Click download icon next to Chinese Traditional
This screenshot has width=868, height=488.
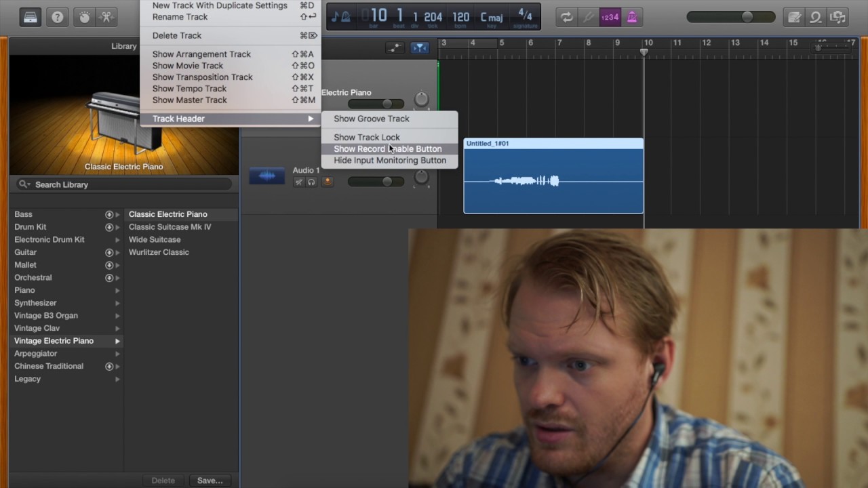(x=109, y=366)
